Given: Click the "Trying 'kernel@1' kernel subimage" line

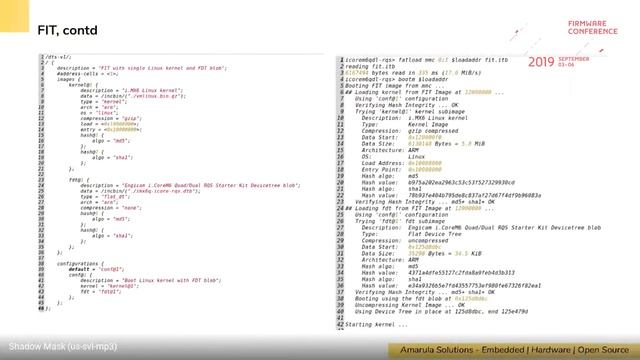Looking at the screenshot, I should coord(410,111).
